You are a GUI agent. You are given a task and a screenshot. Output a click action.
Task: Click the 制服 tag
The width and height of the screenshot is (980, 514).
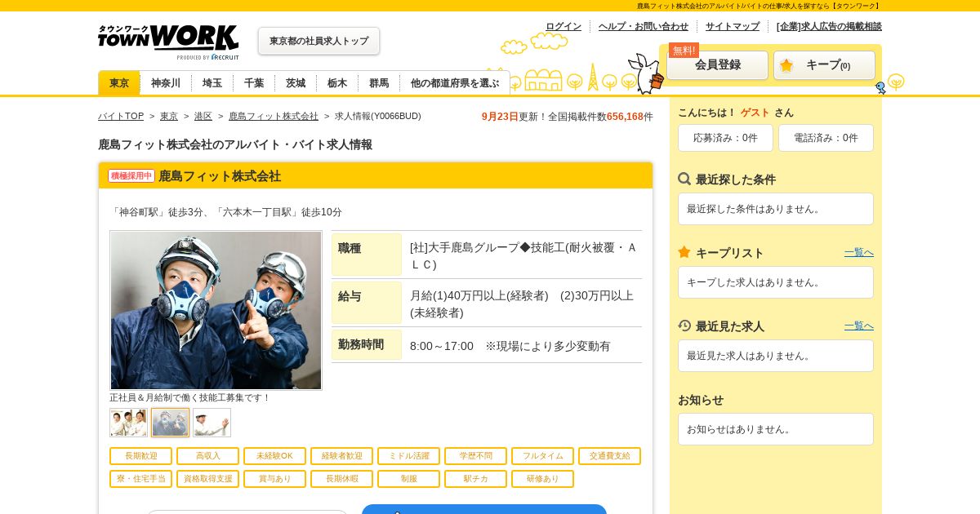pyautogui.click(x=408, y=479)
